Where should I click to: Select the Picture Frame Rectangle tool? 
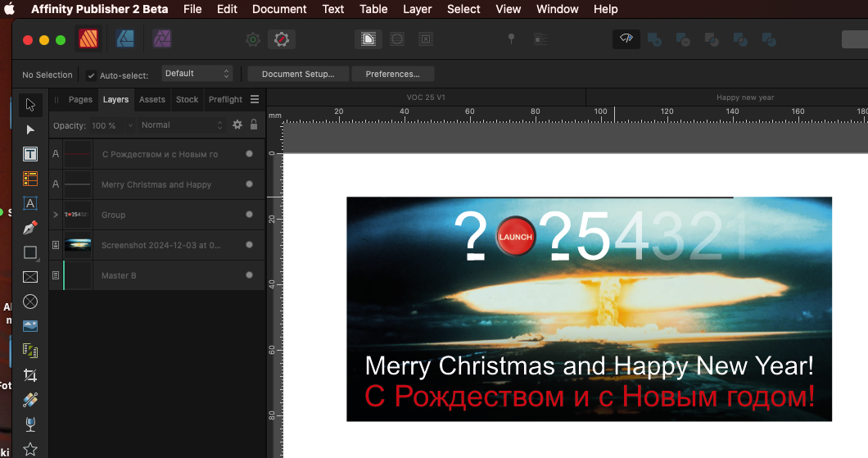[x=30, y=277]
